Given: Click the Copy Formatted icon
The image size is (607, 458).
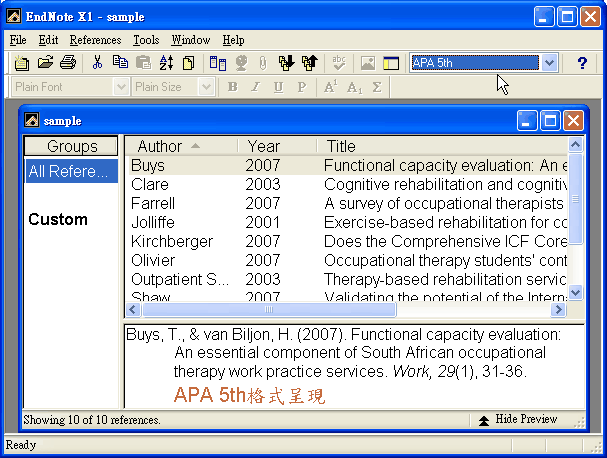Looking at the screenshot, I should coord(189,63).
